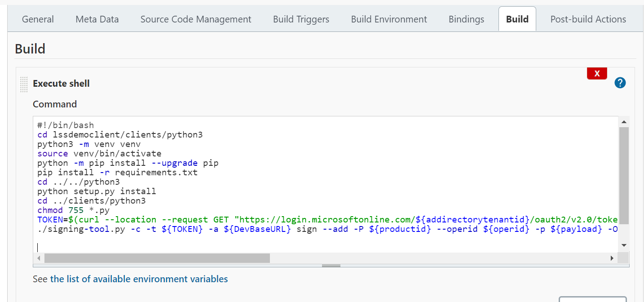Select the Build Triggers tab
The width and height of the screenshot is (644, 302).
(301, 19)
